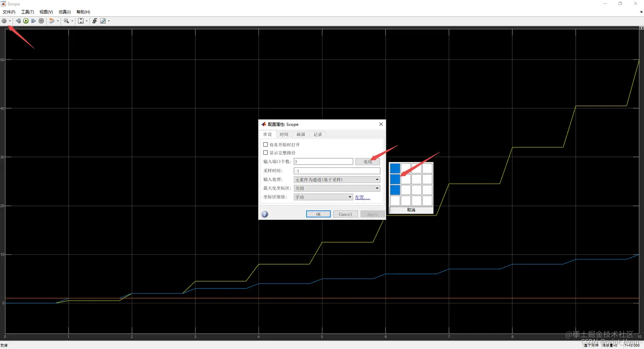Click the axes maximize icon at plot corner
644x349 pixels.
click(641, 28)
